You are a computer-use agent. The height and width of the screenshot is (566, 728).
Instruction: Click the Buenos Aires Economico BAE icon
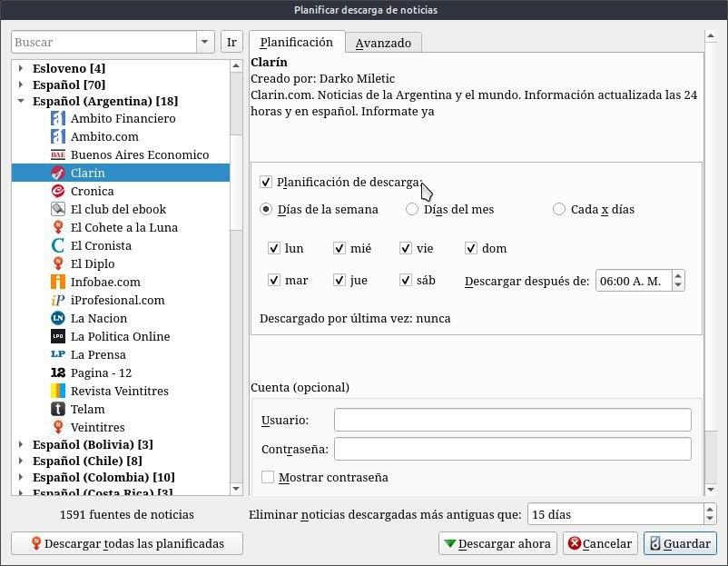[x=57, y=154]
